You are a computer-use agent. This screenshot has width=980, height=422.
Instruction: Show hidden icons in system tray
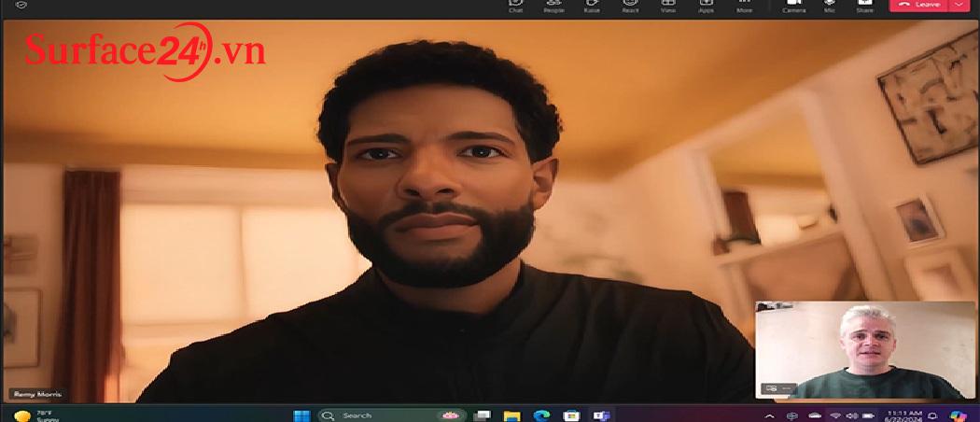tap(769, 415)
